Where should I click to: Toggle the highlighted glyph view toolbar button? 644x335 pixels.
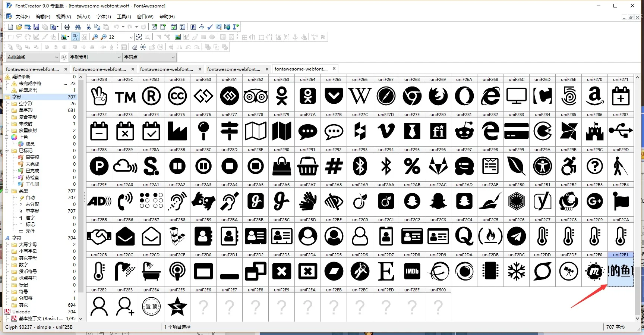coord(76,37)
